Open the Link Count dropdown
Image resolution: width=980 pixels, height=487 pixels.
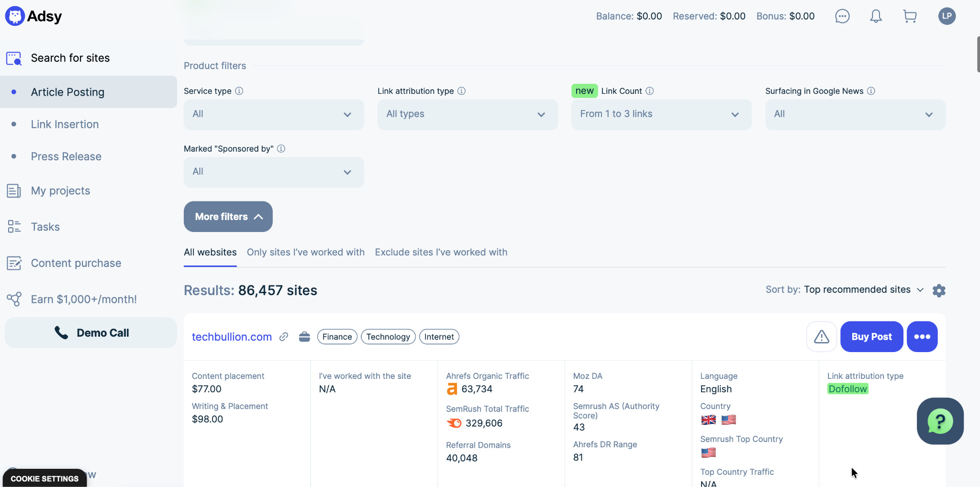point(661,114)
